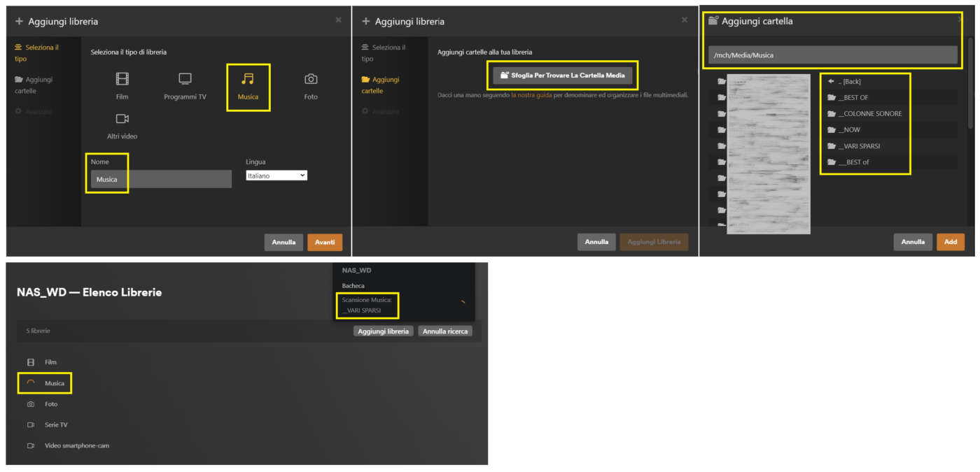Click the folder icon of __VARI SPARSI
This screenshot has height=472, width=980.
click(832, 146)
